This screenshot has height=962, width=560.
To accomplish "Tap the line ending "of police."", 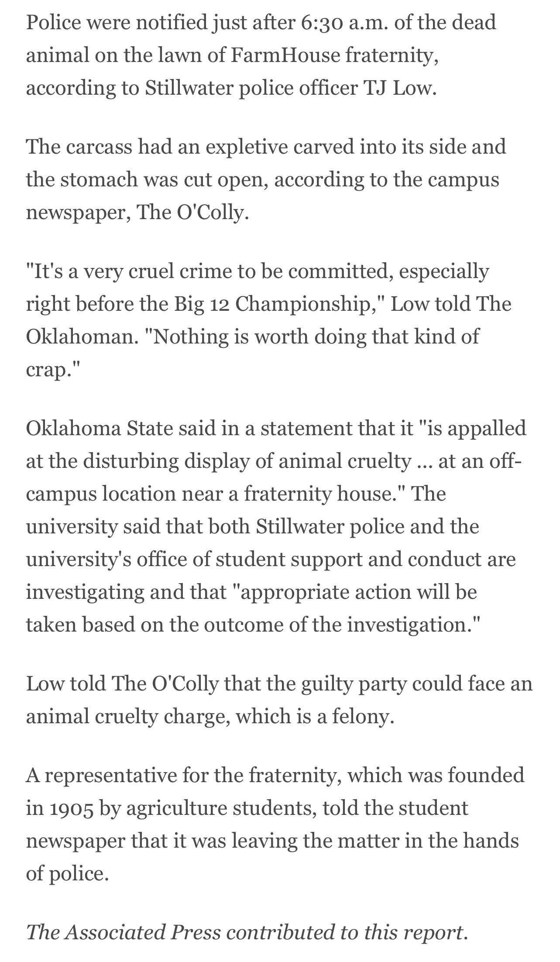I will click(67, 874).
